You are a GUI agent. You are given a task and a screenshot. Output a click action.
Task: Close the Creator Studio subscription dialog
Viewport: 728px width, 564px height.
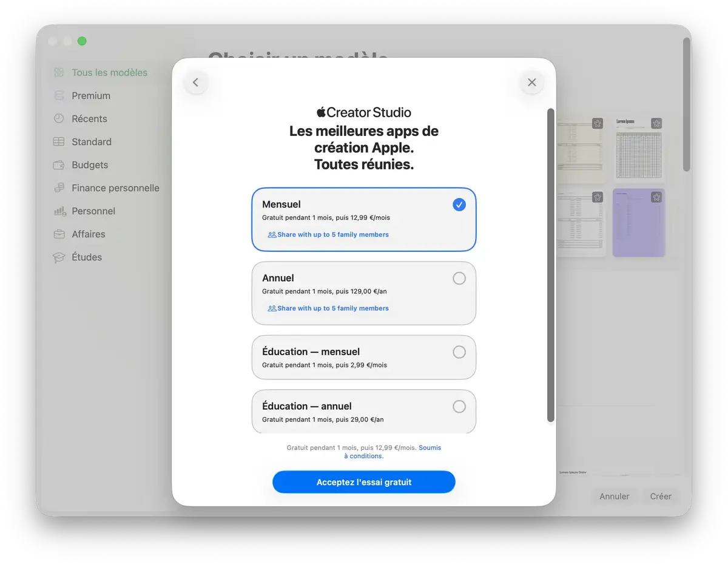tap(532, 83)
